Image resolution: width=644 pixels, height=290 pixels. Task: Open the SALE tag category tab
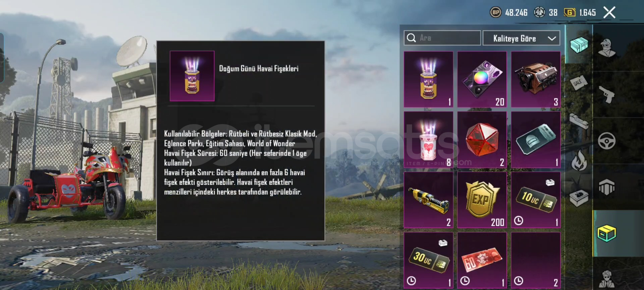click(579, 82)
